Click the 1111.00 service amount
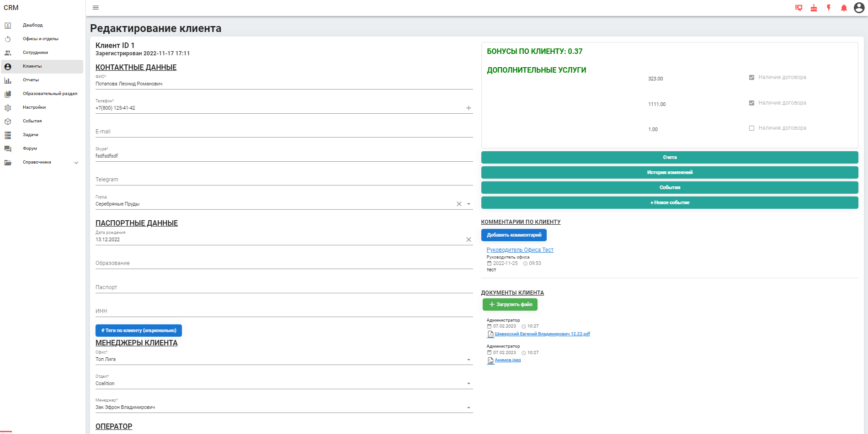 pyautogui.click(x=657, y=104)
